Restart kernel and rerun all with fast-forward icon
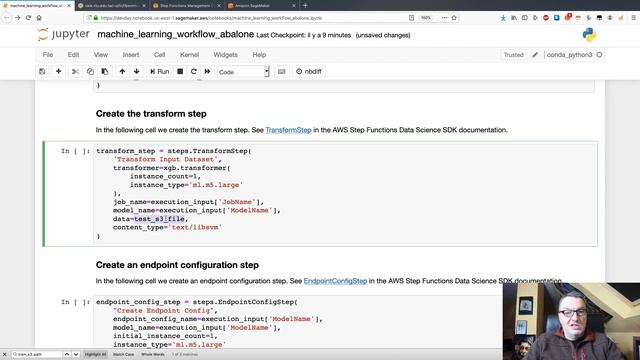 click(x=207, y=71)
